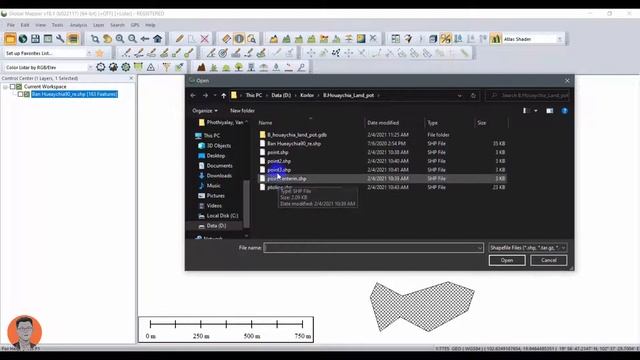Toggle the Current Workspace checkbox

[x=13, y=87]
